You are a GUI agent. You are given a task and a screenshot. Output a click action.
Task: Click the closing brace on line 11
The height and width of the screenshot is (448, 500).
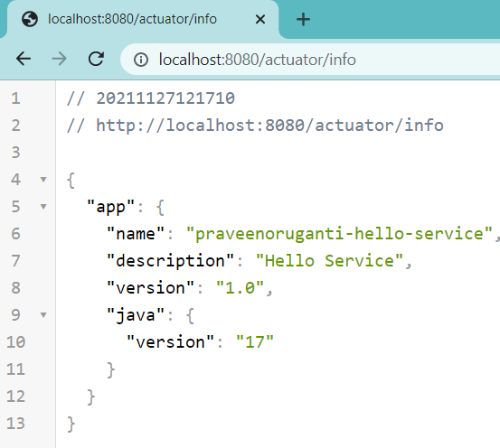(x=110, y=369)
